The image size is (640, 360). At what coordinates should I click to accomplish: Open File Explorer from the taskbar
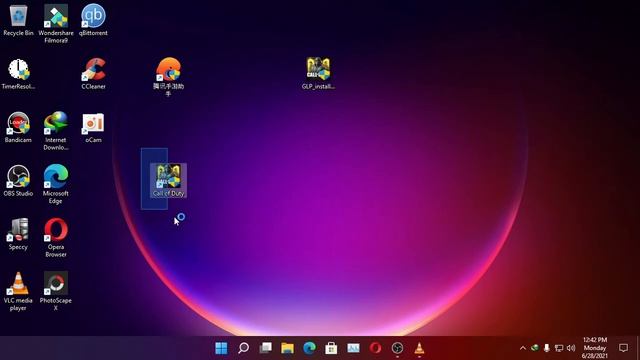point(288,348)
